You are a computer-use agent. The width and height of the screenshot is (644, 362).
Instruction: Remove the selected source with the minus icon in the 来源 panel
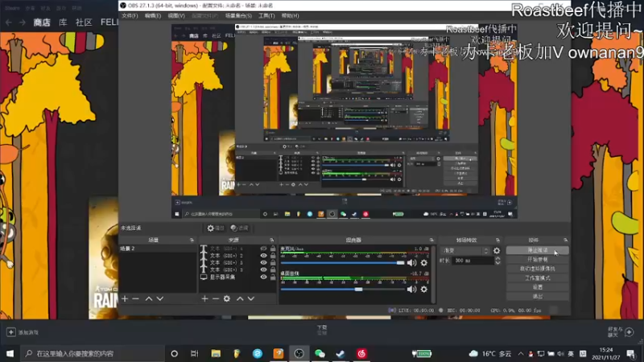point(216,298)
